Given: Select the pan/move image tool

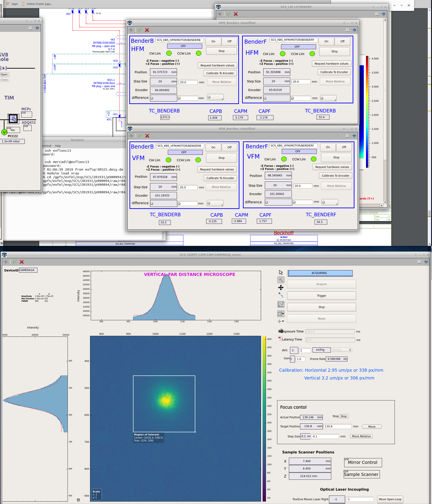Looking at the screenshot, I should click(281, 288).
